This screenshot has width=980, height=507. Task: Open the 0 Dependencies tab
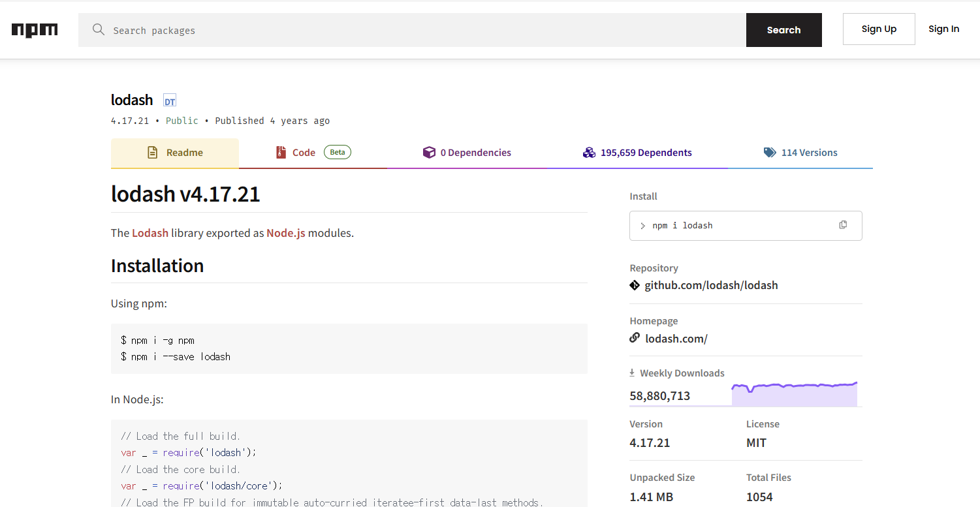coord(467,153)
